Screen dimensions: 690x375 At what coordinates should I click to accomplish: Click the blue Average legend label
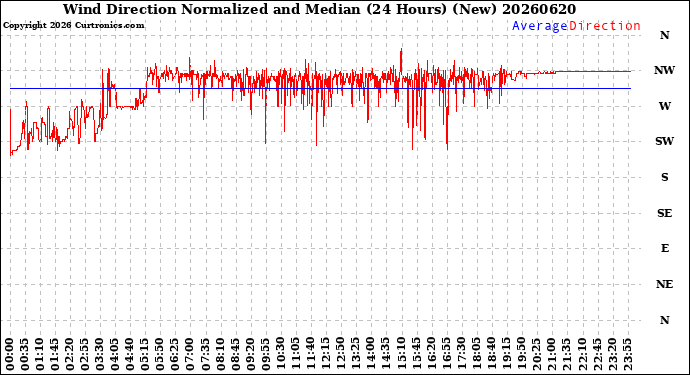pyautogui.click(x=540, y=26)
